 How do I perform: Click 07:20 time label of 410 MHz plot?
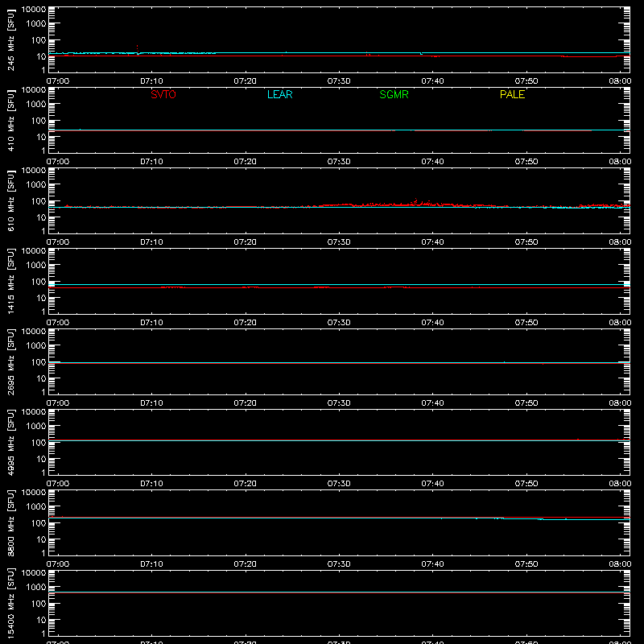246,162
